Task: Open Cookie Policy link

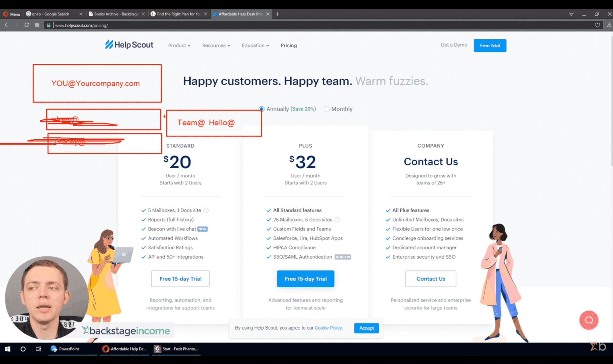Action: 328,328
